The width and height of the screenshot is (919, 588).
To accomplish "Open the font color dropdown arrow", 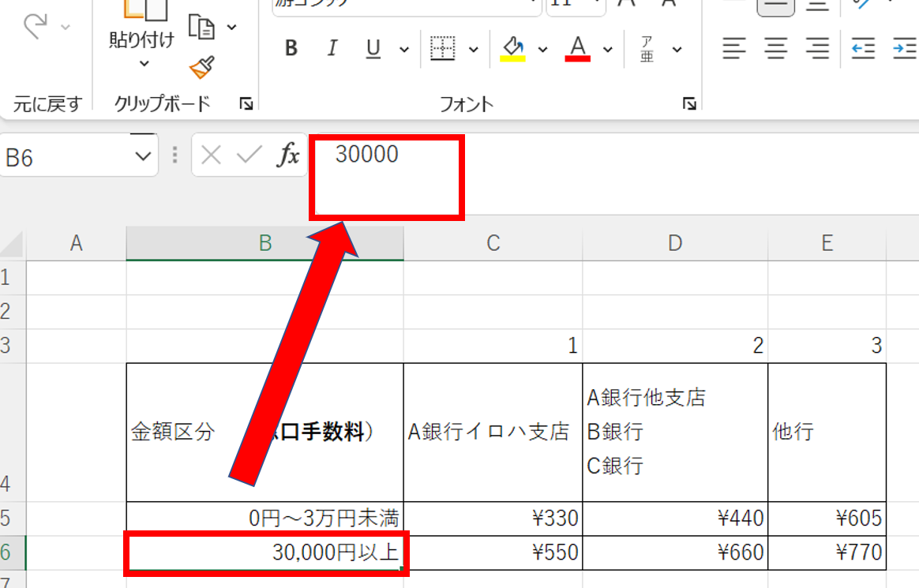I will click(x=608, y=49).
